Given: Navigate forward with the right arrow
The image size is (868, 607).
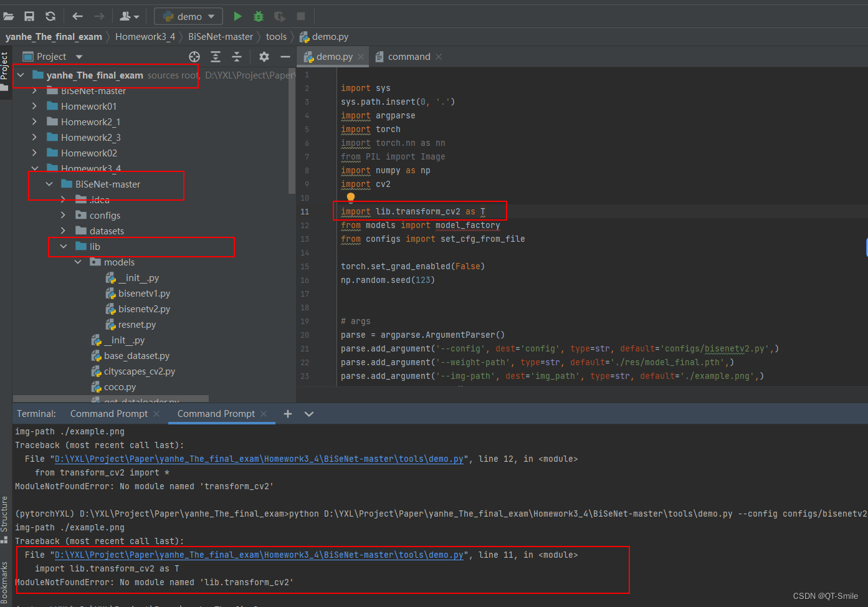Looking at the screenshot, I should coord(99,16).
